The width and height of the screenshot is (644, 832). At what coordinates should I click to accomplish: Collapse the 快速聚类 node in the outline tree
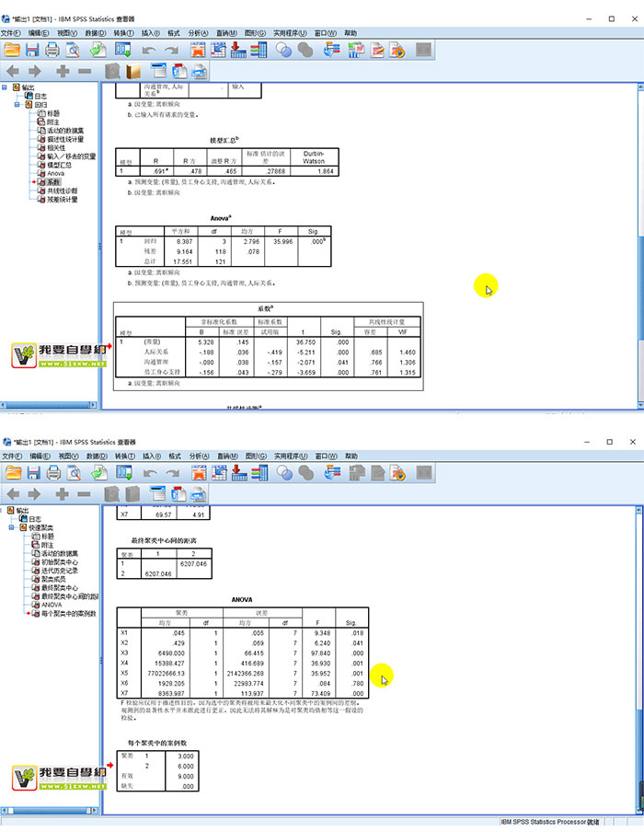pyautogui.click(x=12, y=527)
